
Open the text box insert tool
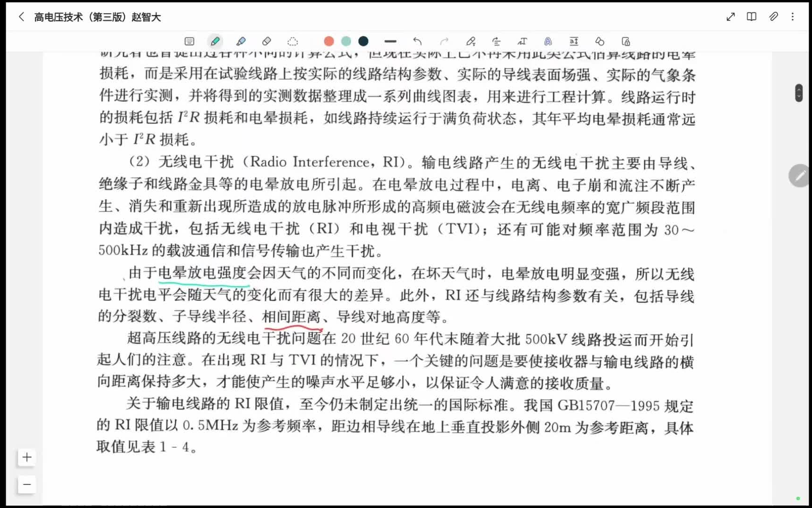point(574,41)
